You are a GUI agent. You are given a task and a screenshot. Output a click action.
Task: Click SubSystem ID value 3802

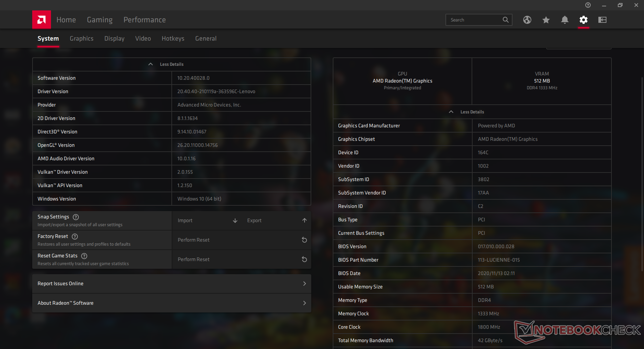[483, 179]
